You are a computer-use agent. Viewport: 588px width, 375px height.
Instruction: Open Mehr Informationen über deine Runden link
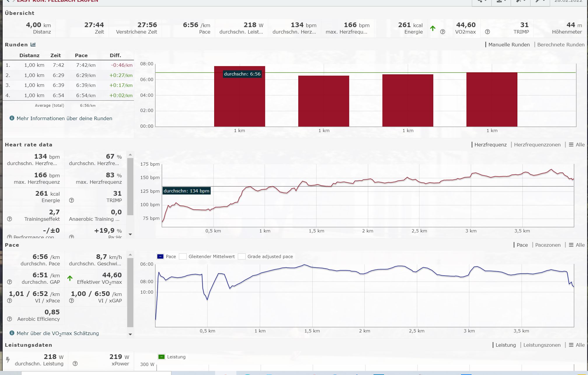point(64,118)
